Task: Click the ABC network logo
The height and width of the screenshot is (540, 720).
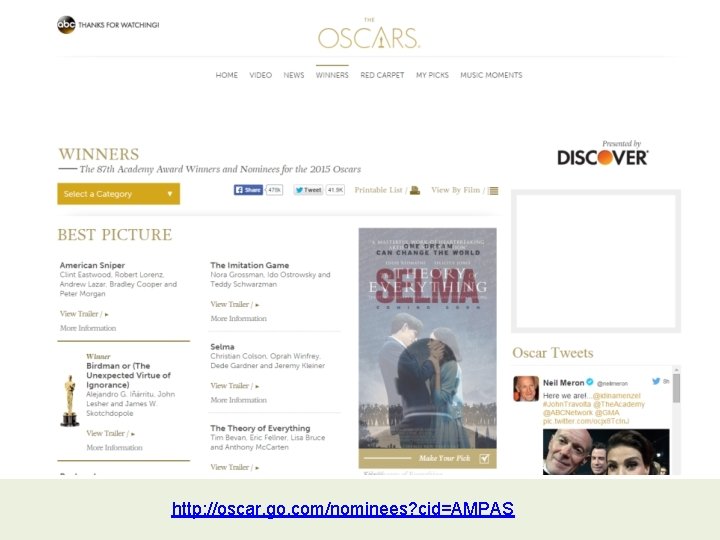Action: [66, 25]
